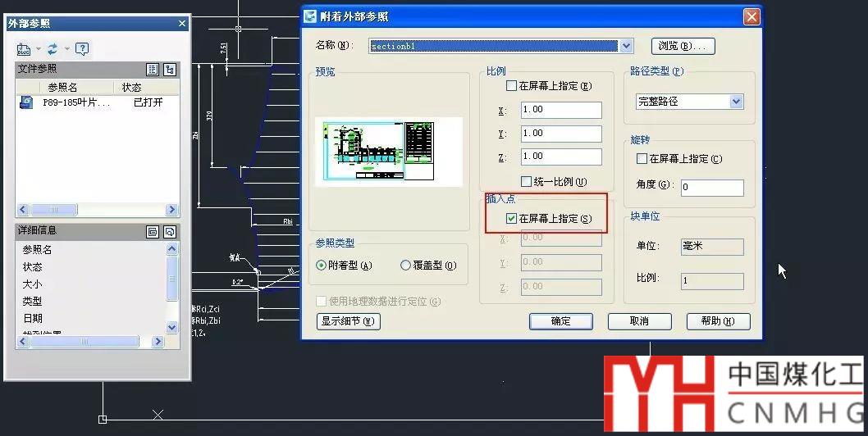The width and height of the screenshot is (868, 436).
Task: Click the 帮助(H) button
Action: point(718,321)
